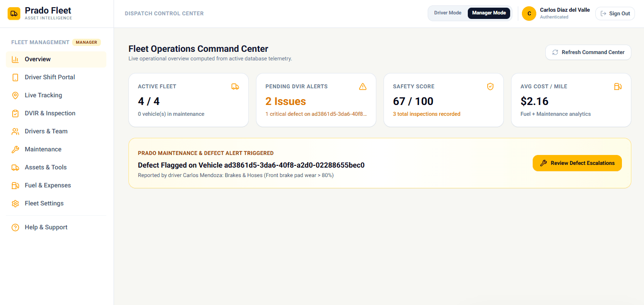Click the DISPATCH CONTROL CENTER header text

tap(164, 14)
